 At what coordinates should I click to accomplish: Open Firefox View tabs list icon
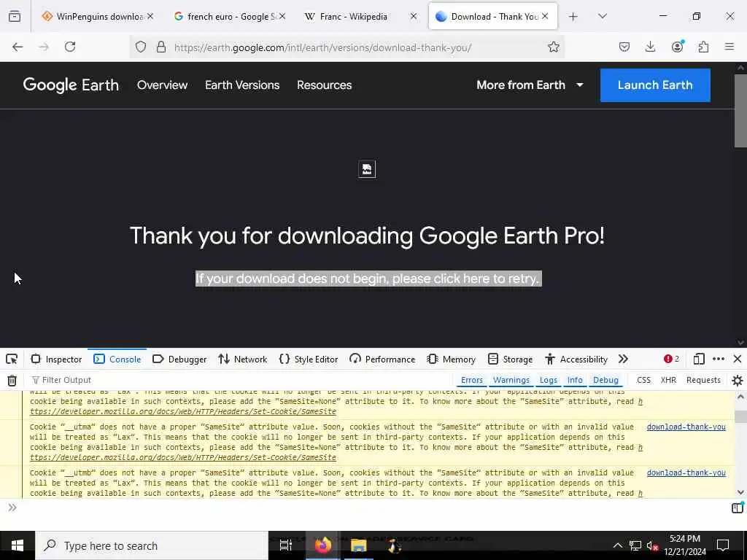(15, 17)
